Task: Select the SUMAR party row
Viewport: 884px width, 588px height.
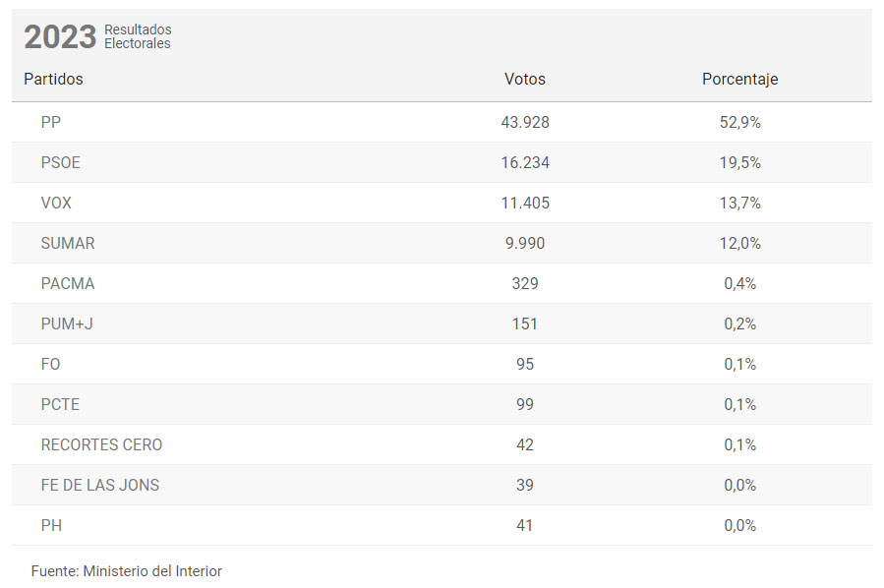Action: pyautogui.click(x=442, y=243)
